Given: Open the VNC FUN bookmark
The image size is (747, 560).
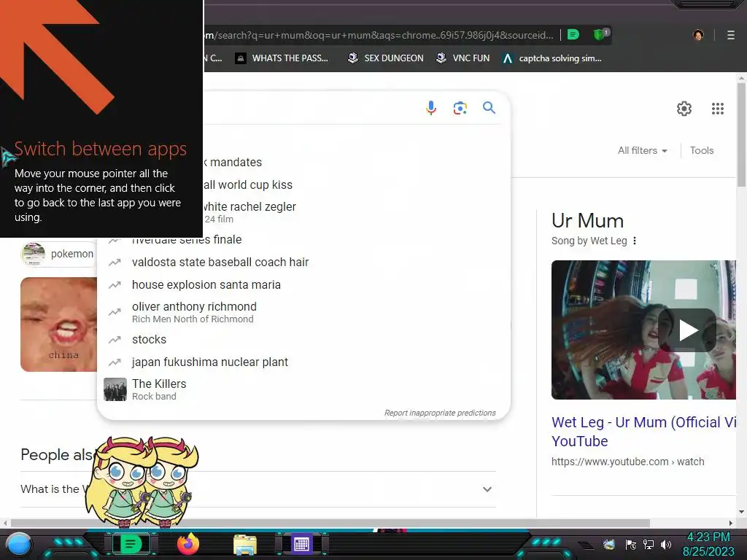Looking at the screenshot, I should 463,58.
